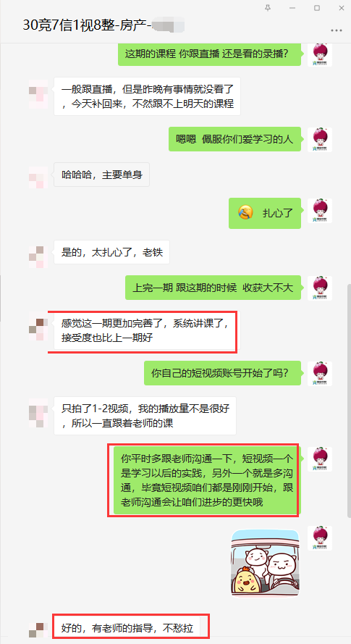Click the message '上完一期 跟这期的时候 收获大不大'
The image size is (351, 644).
coord(213,288)
